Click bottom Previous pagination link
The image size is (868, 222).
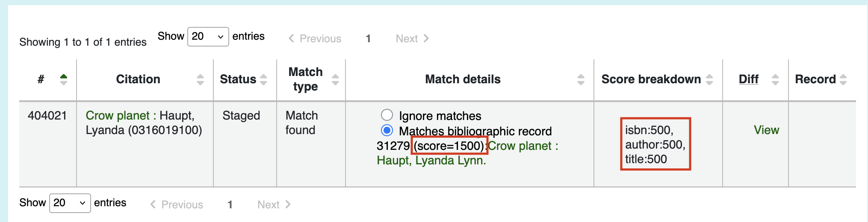[x=177, y=204]
